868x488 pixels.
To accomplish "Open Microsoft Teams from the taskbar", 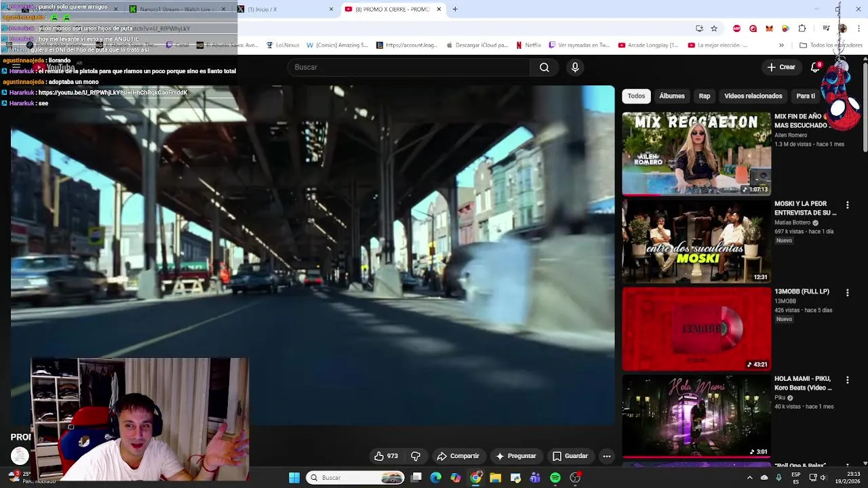I will pyautogui.click(x=535, y=478).
